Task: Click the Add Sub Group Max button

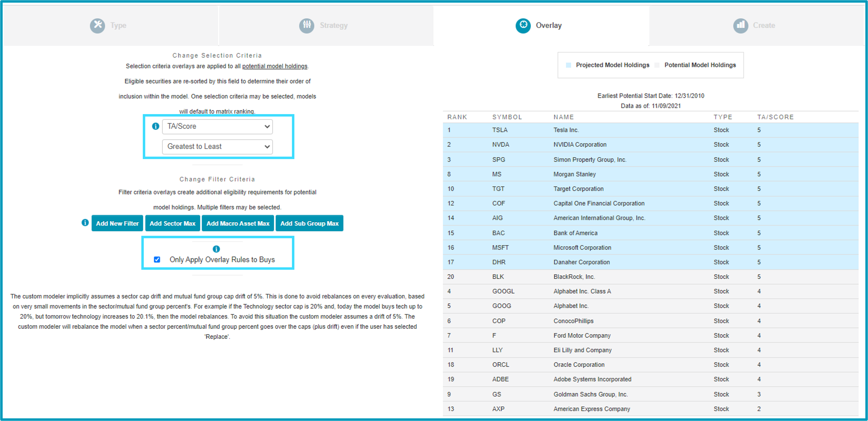Action: [x=309, y=223]
